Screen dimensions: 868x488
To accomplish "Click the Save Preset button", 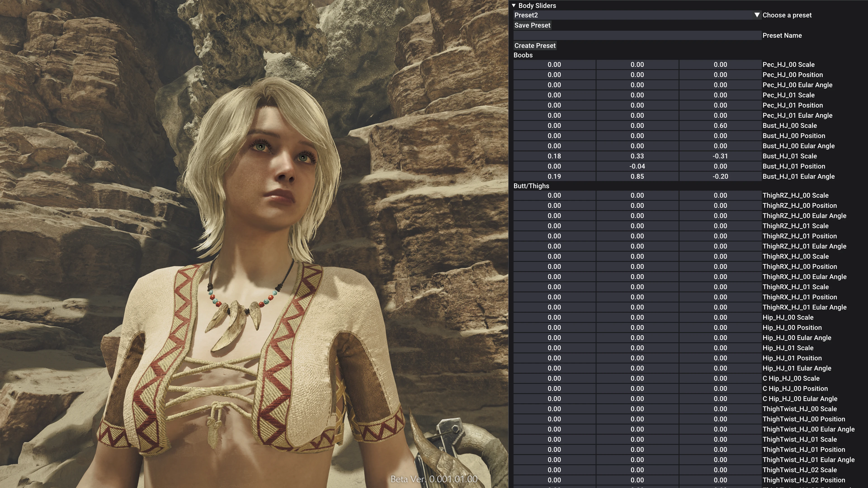I will coord(532,25).
